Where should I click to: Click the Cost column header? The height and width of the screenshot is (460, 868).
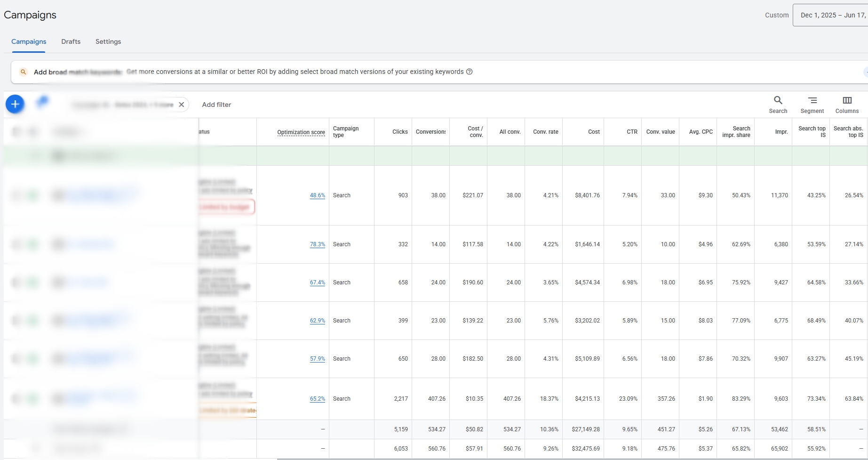[594, 132]
